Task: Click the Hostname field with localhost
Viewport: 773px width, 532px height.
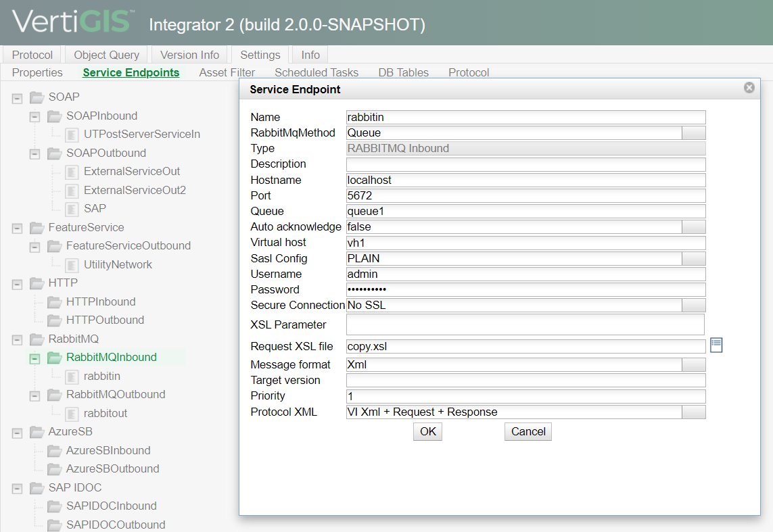Action: pos(526,180)
